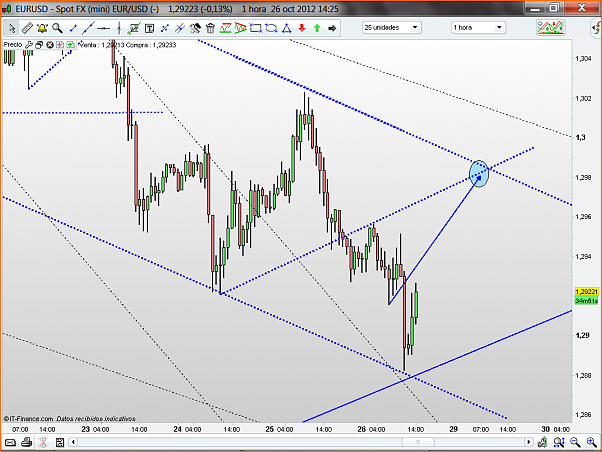
Task: Open the 1 hora timeframe dropdown
Action: (478, 28)
